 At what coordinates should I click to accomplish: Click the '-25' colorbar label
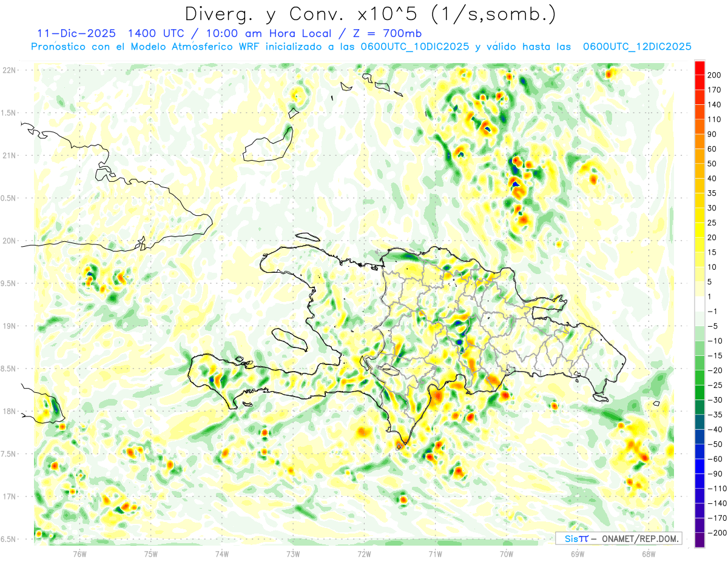pos(715,385)
